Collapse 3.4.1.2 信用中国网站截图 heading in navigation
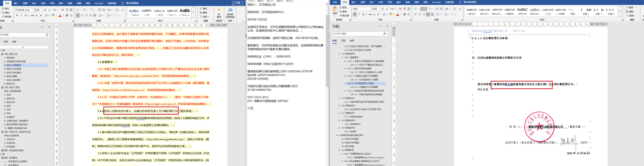The height and width of the screenshot is (166, 644). [345, 69]
